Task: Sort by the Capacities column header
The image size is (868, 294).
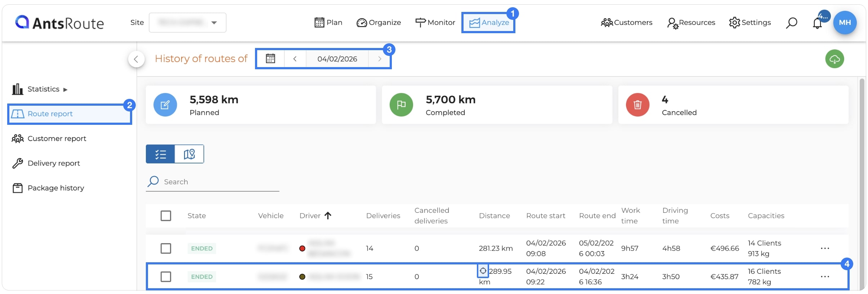Action: (x=766, y=216)
